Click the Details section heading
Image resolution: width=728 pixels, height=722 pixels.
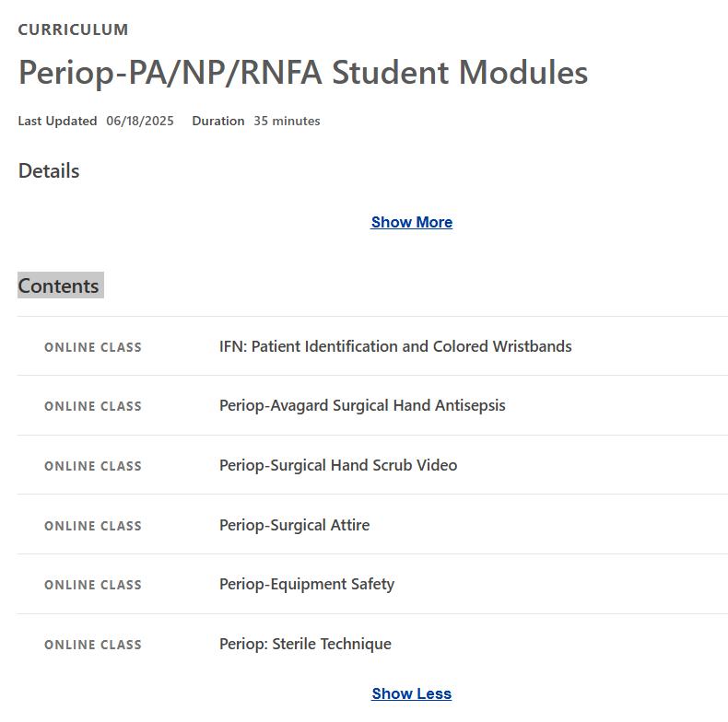pos(49,170)
